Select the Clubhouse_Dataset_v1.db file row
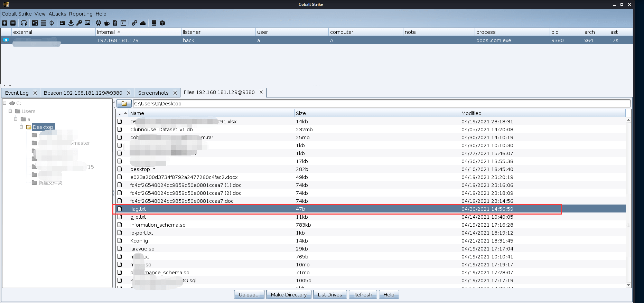 [x=371, y=129]
